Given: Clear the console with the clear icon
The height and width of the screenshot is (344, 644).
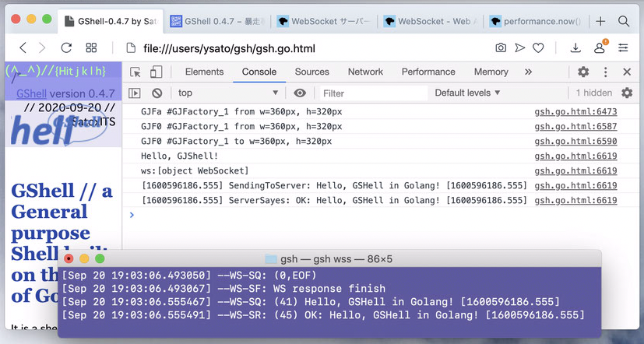Looking at the screenshot, I should click(x=157, y=93).
